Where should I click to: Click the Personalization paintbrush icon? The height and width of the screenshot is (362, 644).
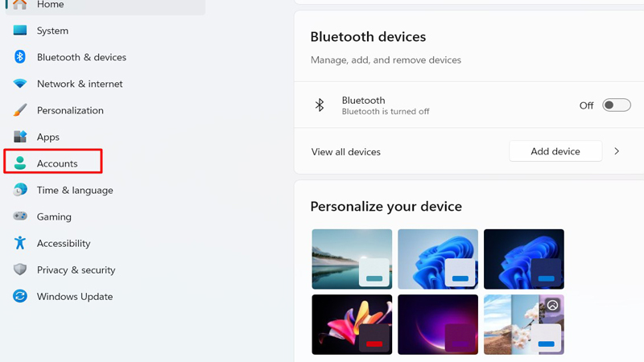coord(20,110)
